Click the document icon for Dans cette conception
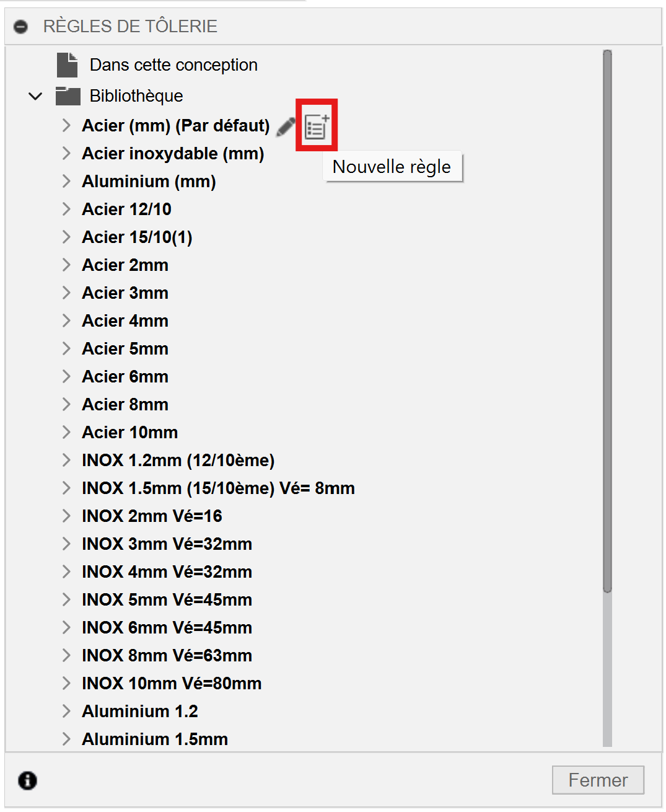 tap(68, 65)
